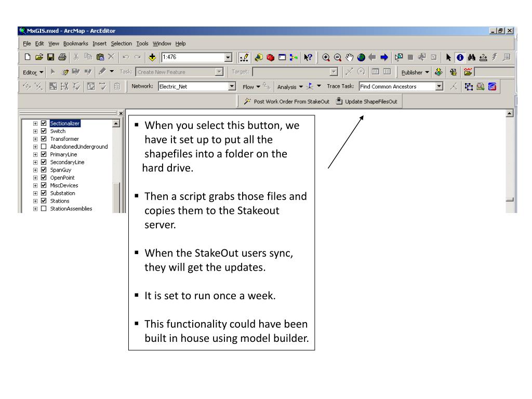Open the Analysis dropdown menu
The width and height of the screenshot is (532, 399).
pos(290,87)
